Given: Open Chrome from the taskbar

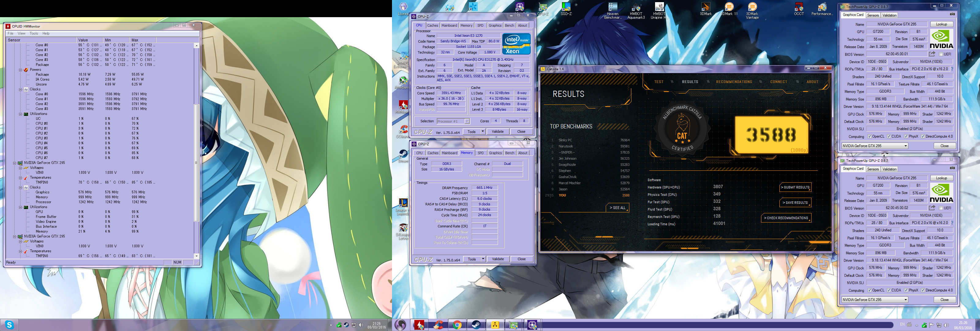Looking at the screenshot, I should coord(457,325).
